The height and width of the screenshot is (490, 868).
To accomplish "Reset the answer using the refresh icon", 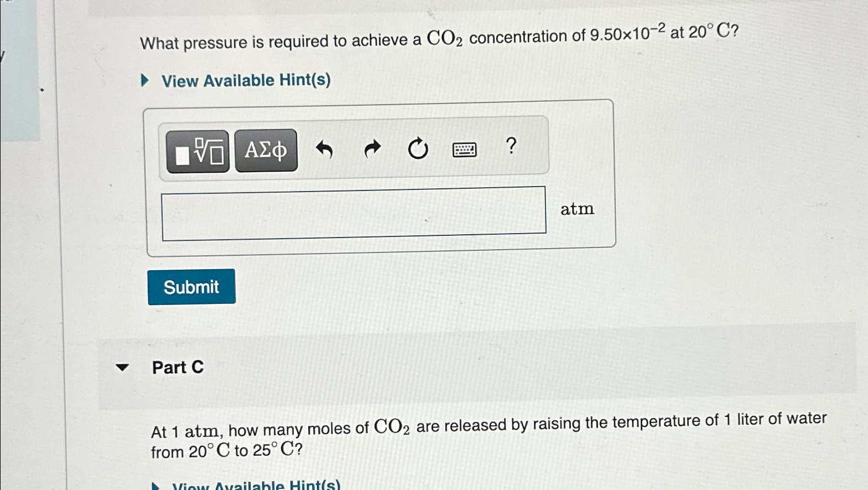I will point(418,148).
